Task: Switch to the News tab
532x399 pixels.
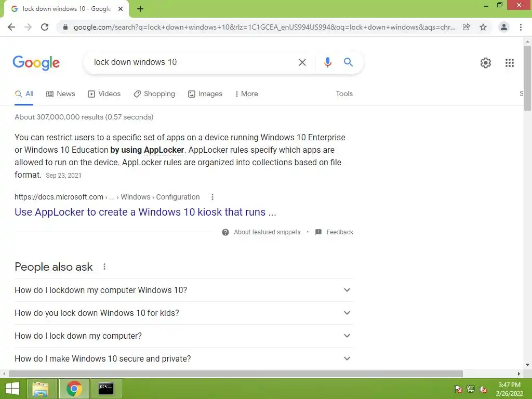Action: tap(61, 94)
